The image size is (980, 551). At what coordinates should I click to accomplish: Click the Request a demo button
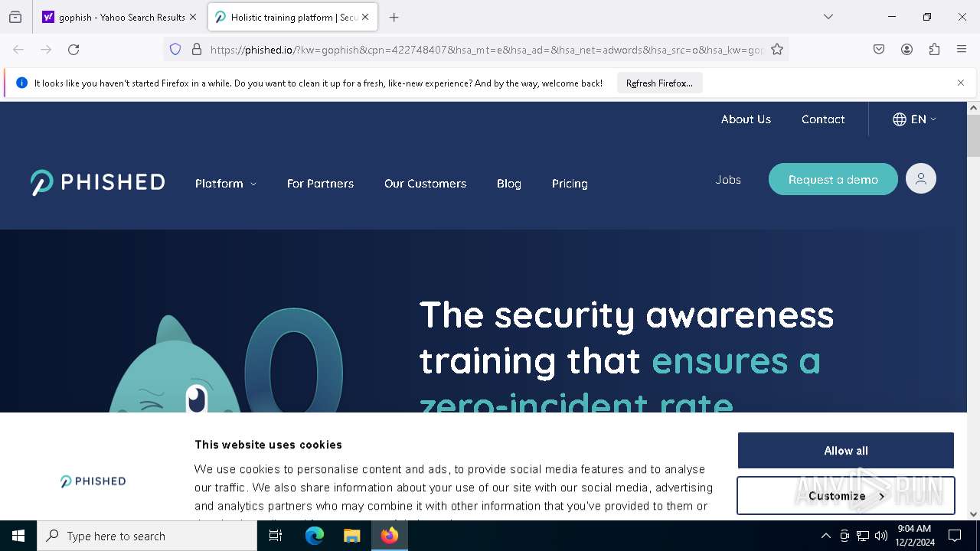coord(833,179)
